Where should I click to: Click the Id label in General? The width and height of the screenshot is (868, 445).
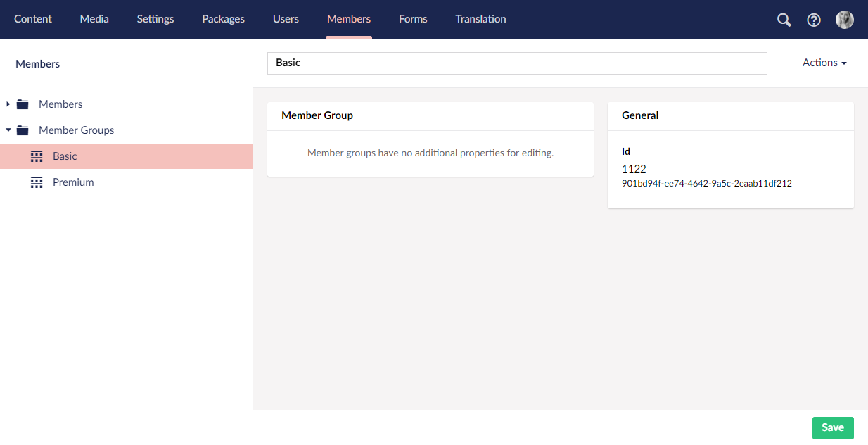coord(626,151)
